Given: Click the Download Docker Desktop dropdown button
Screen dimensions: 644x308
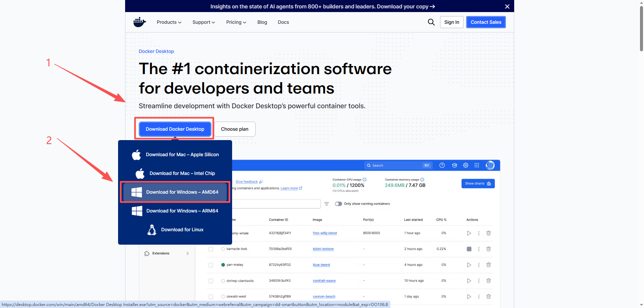Looking at the screenshot, I should pos(175,129).
